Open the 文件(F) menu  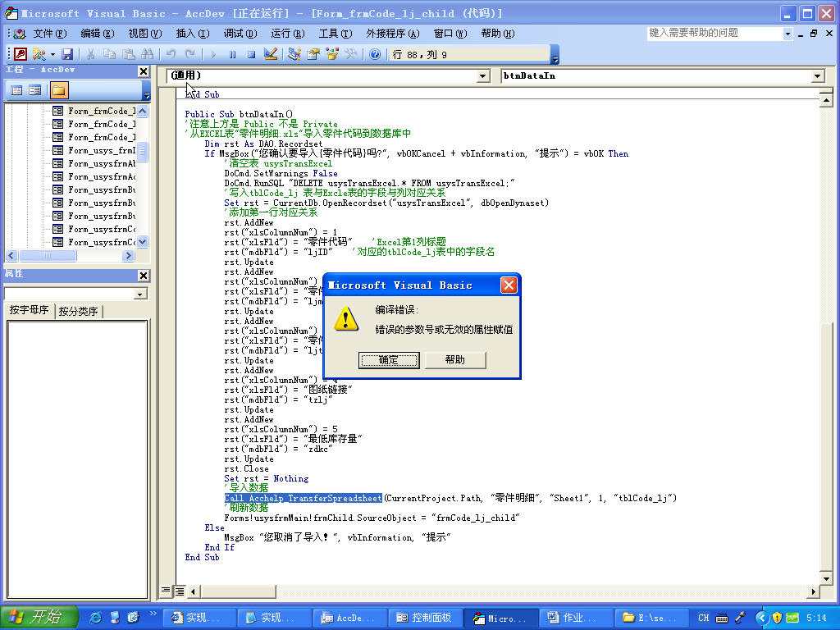pyautogui.click(x=50, y=34)
